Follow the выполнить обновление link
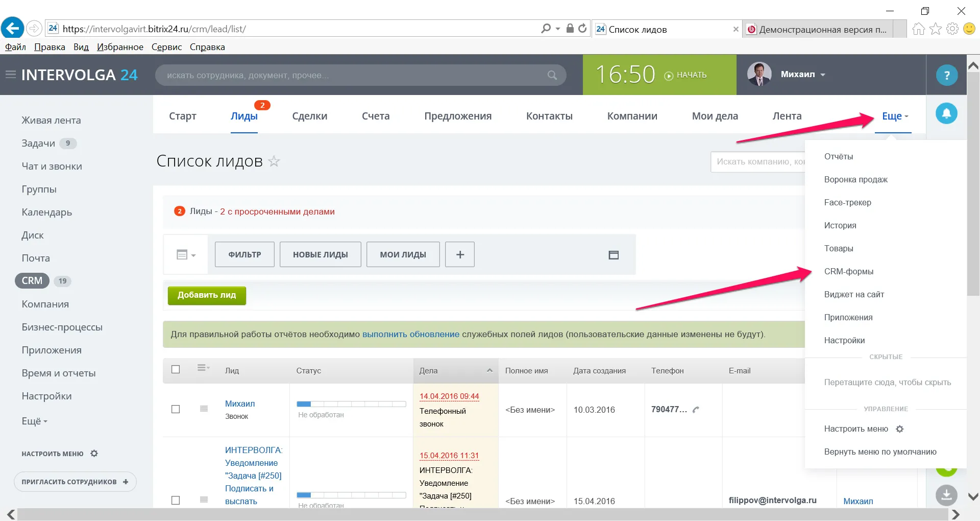Viewport: 980px width, 521px height. pos(410,334)
